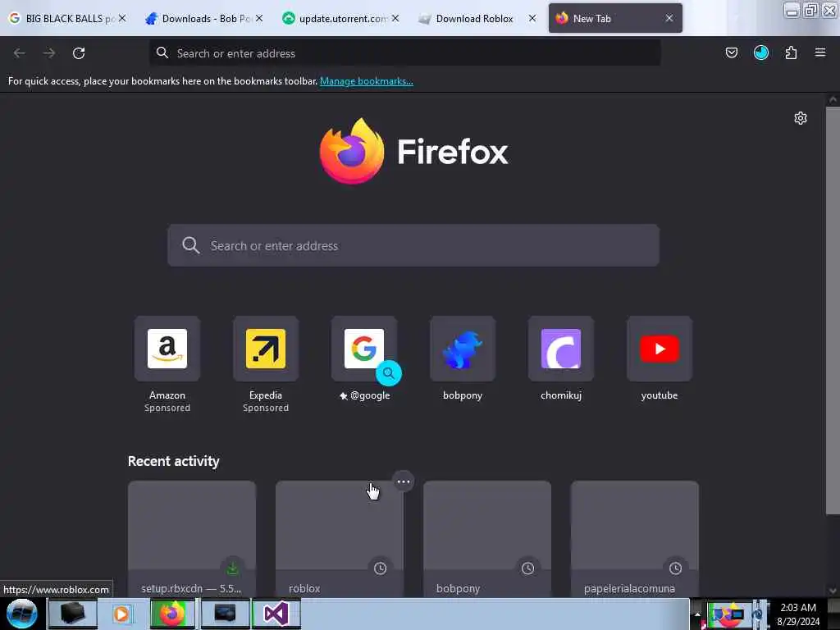Open the Extensions puzzle icon
840x630 pixels.
(791, 52)
